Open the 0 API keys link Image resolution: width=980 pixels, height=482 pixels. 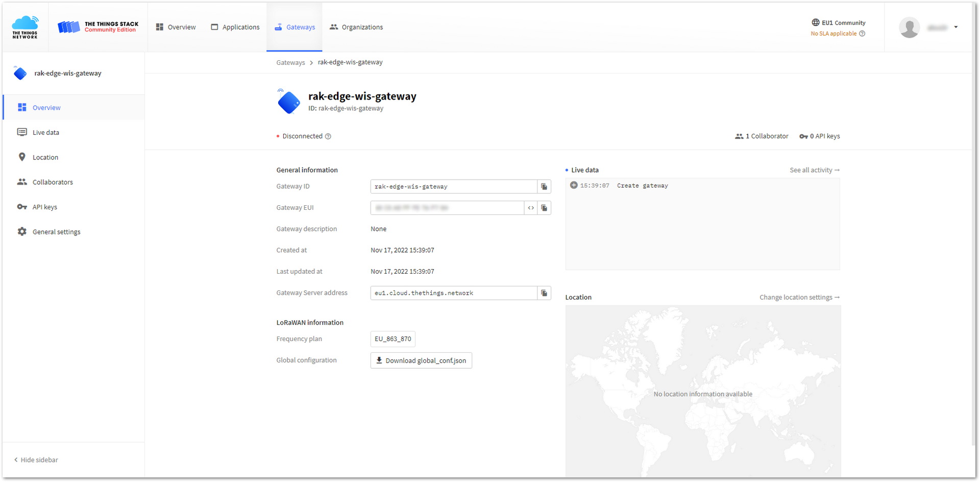819,136
